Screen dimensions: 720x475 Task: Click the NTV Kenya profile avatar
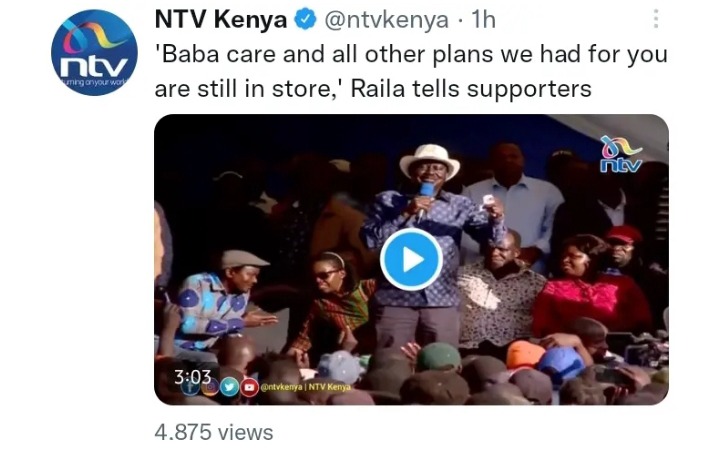coord(94,52)
